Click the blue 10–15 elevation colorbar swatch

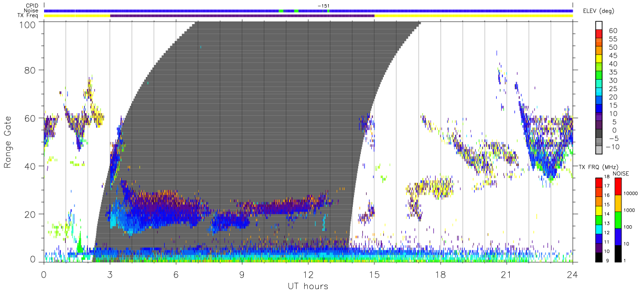(599, 109)
